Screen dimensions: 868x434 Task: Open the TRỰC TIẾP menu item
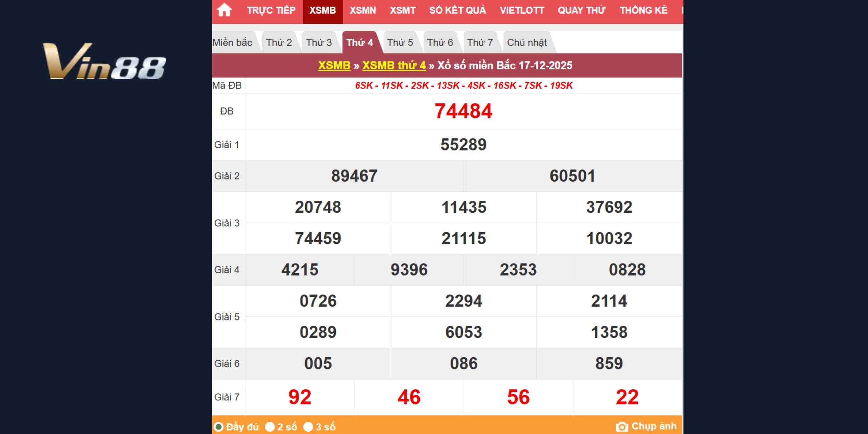coord(271,10)
